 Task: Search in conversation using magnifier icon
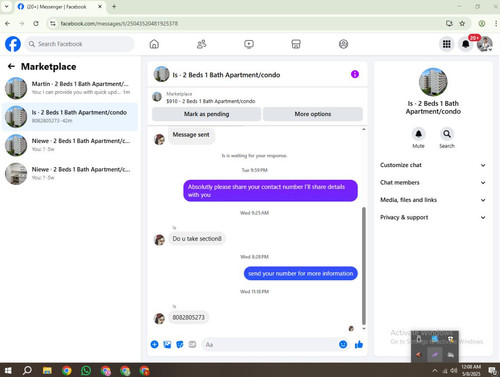pyautogui.click(x=447, y=134)
